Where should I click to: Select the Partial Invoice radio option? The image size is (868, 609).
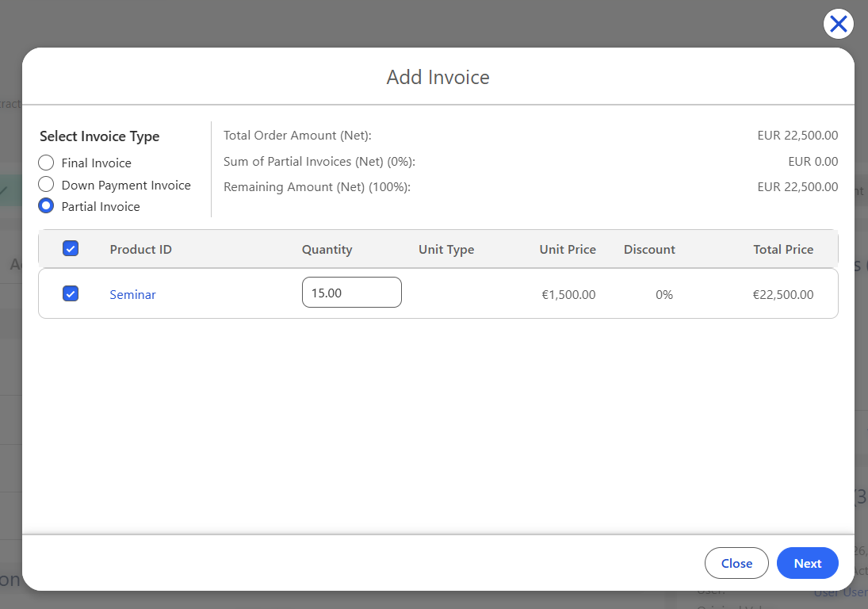[46, 206]
